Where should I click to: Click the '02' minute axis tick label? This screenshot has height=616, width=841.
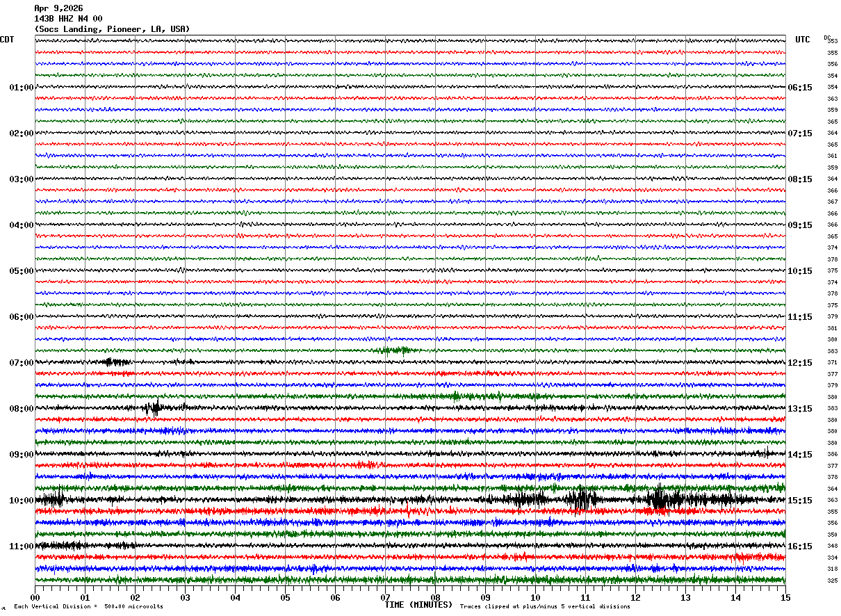click(x=135, y=597)
